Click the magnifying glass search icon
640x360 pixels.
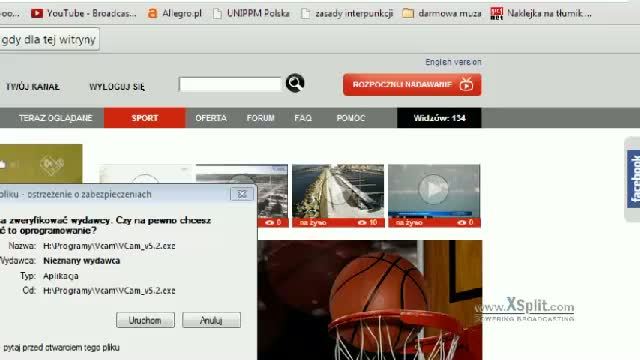[x=295, y=83]
